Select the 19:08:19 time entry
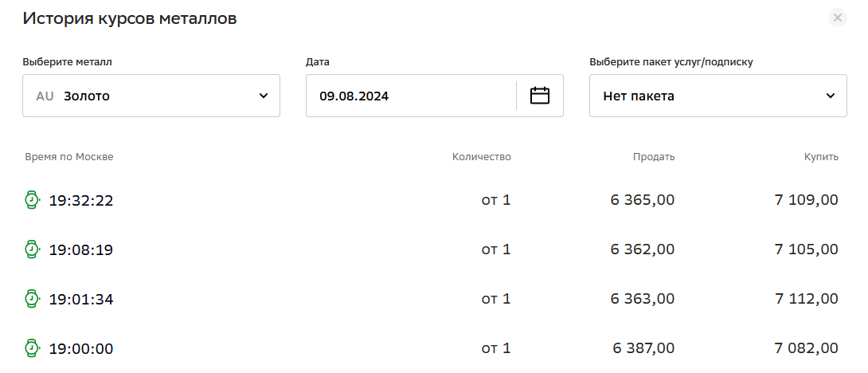 click(81, 249)
